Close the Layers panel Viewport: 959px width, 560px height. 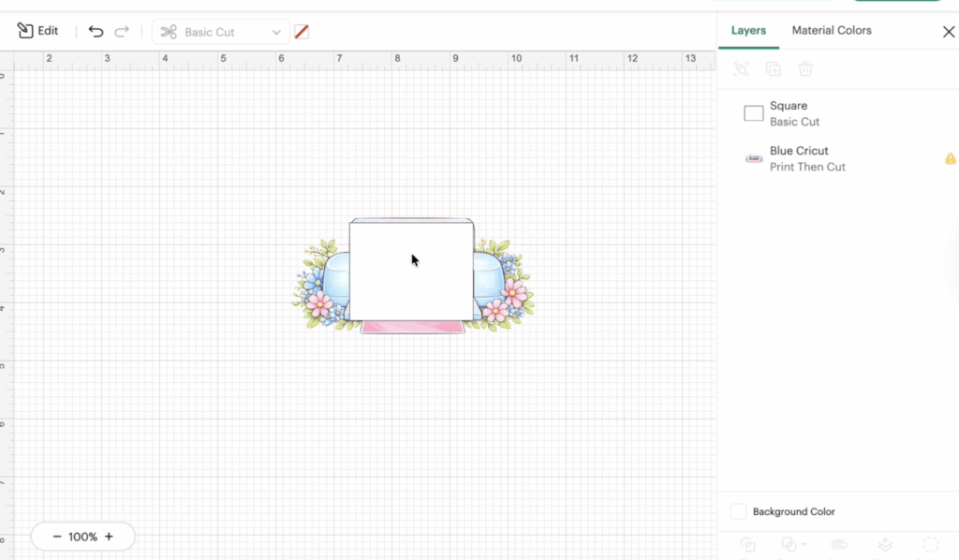point(948,32)
